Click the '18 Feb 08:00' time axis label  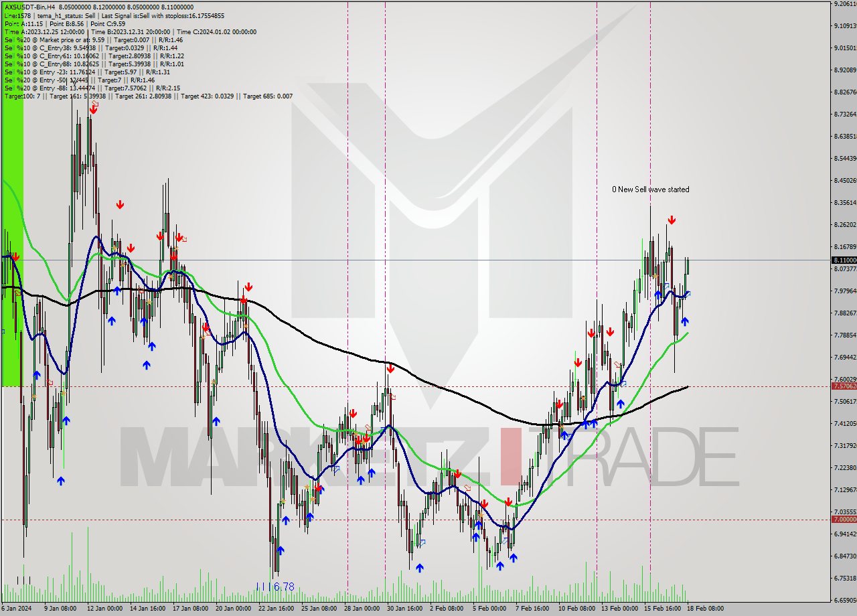pyautogui.click(x=705, y=609)
